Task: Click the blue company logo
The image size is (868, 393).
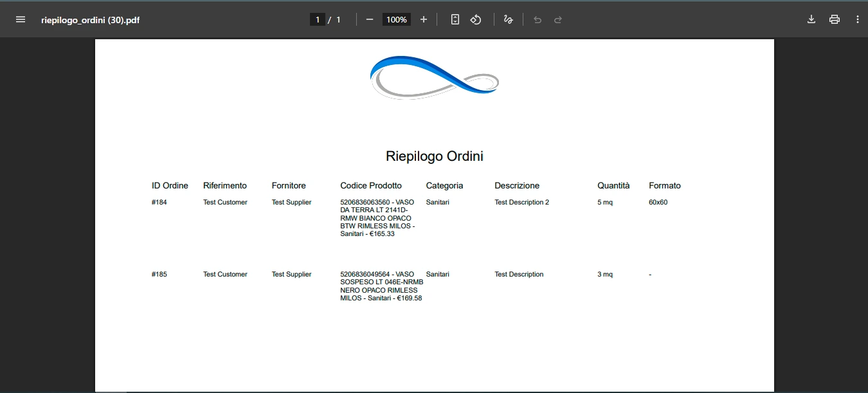Action: pyautogui.click(x=434, y=77)
